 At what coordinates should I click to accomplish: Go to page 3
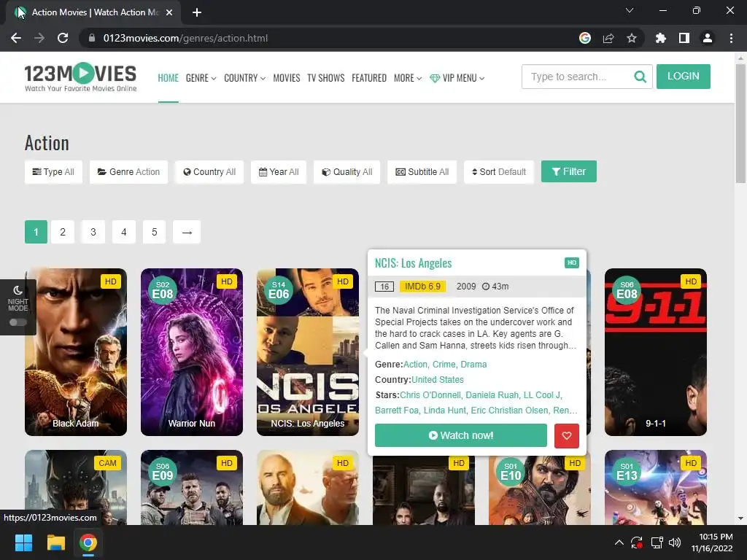click(93, 232)
